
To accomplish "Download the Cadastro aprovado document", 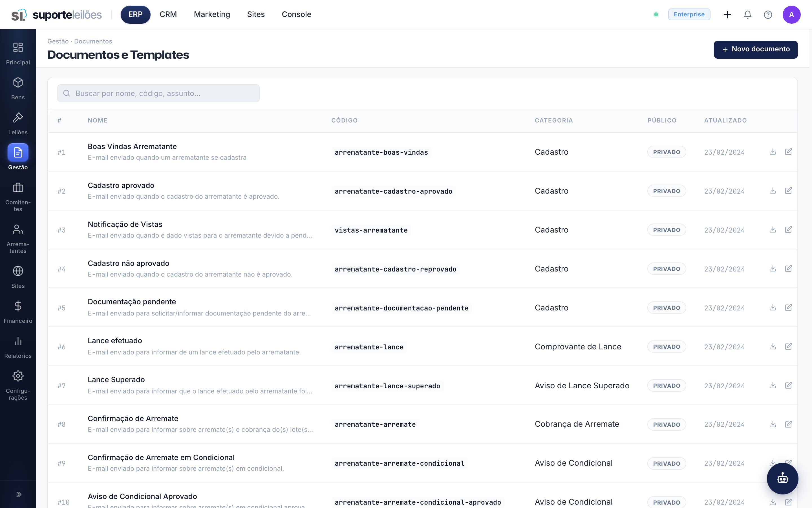I will [773, 190].
